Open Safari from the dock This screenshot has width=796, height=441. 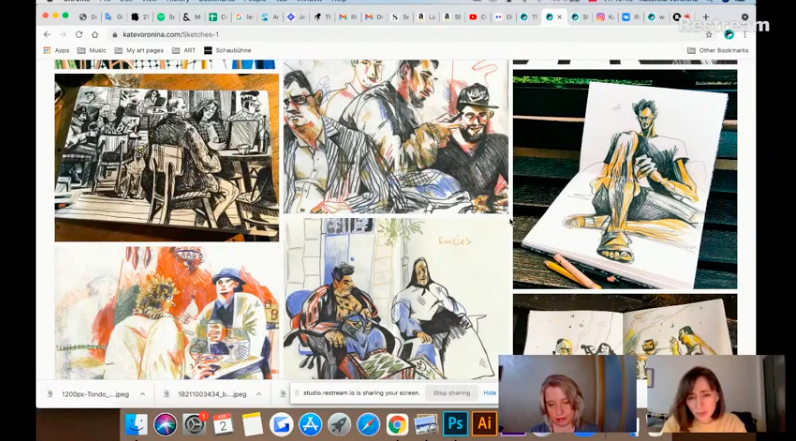pyautogui.click(x=368, y=424)
